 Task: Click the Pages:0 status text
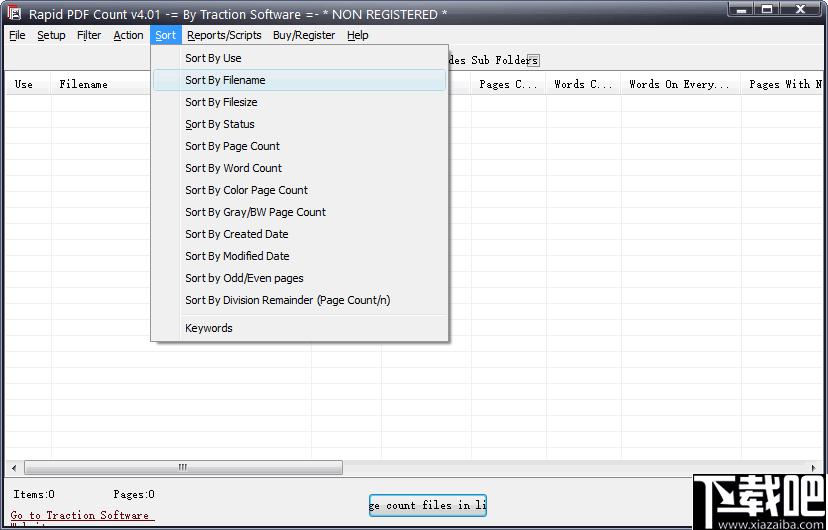coord(134,495)
